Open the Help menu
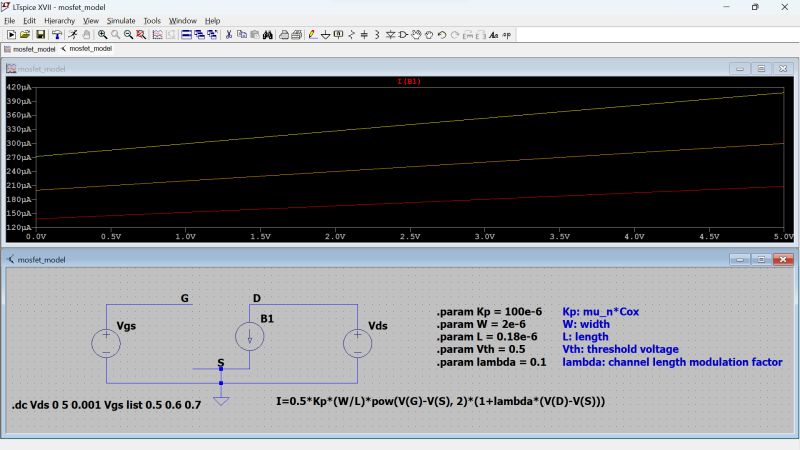The width and height of the screenshot is (800, 450). 212,21
